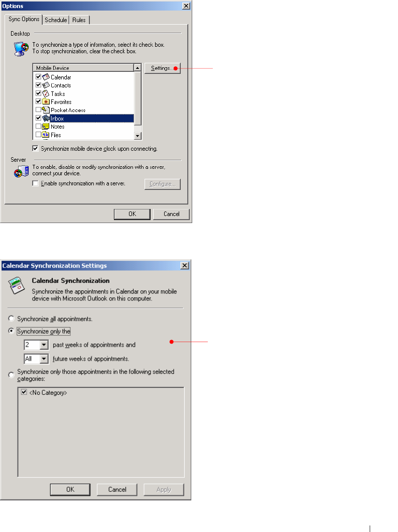Select the Inbox icon in list
This screenshot has width=398, height=532.
tap(46, 119)
